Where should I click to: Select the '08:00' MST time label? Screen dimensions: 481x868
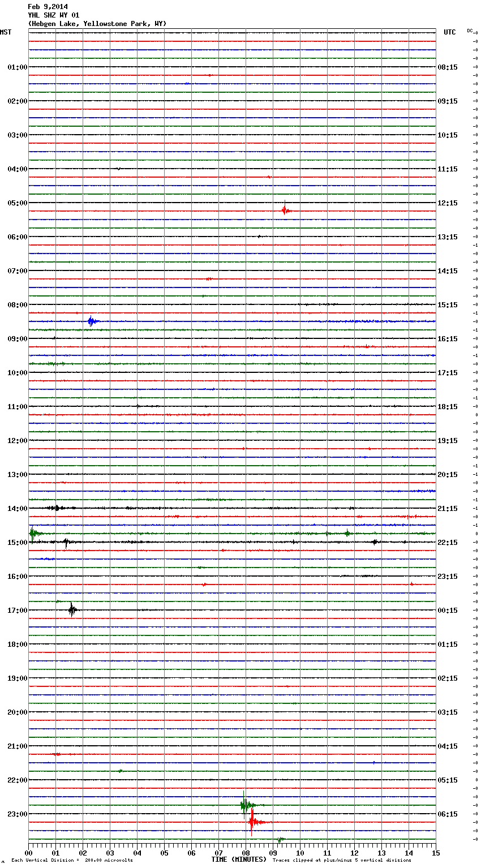click(18, 305)
